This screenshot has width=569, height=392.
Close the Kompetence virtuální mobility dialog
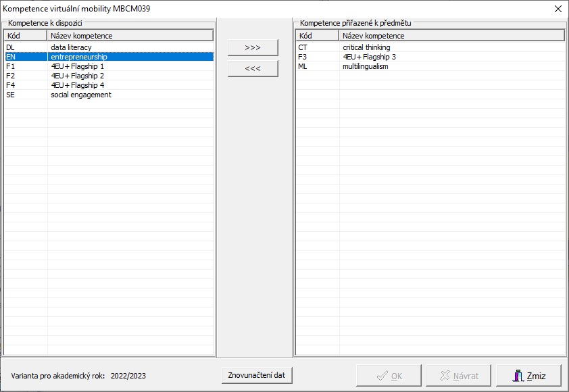pos(558,9)
